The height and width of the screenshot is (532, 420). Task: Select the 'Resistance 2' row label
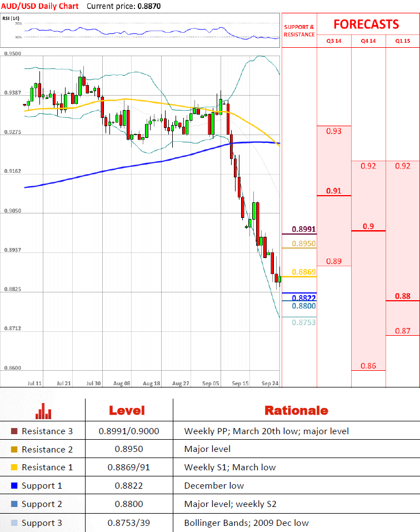(x=47, y=450)
